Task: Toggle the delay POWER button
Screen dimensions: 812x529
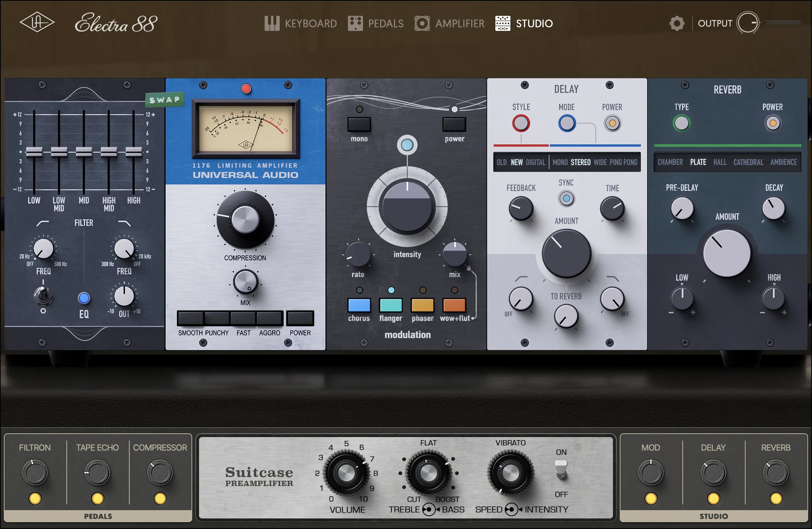Action: click(x=611, y=122)
